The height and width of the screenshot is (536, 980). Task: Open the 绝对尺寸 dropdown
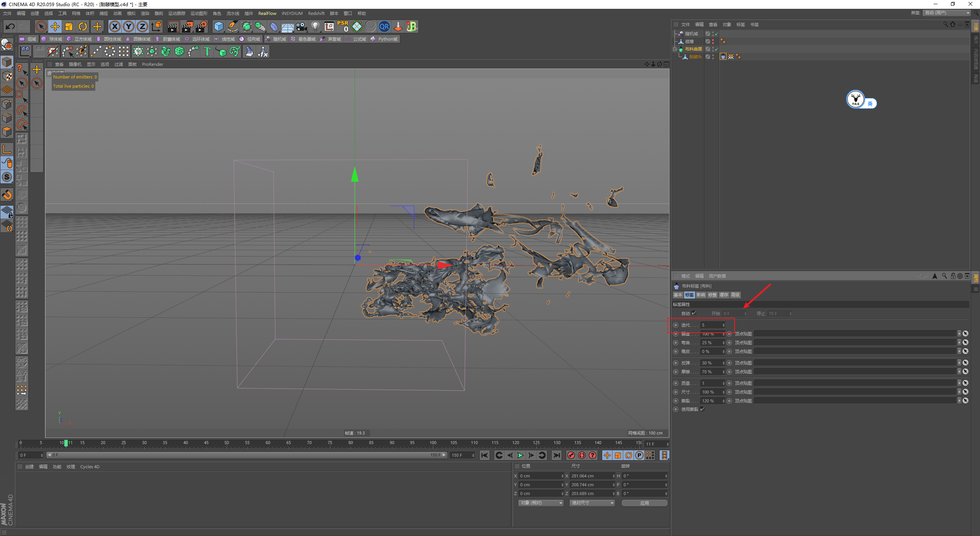coord(592,503)
